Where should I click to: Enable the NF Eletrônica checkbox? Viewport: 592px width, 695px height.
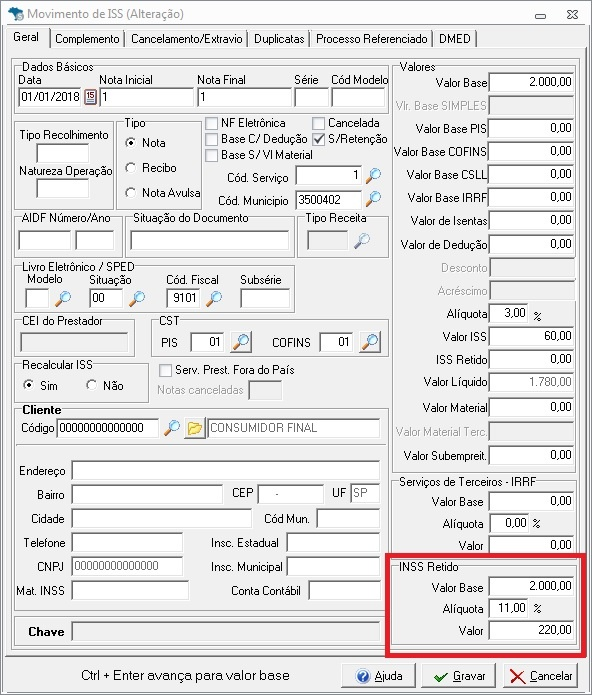click(212, 123)
